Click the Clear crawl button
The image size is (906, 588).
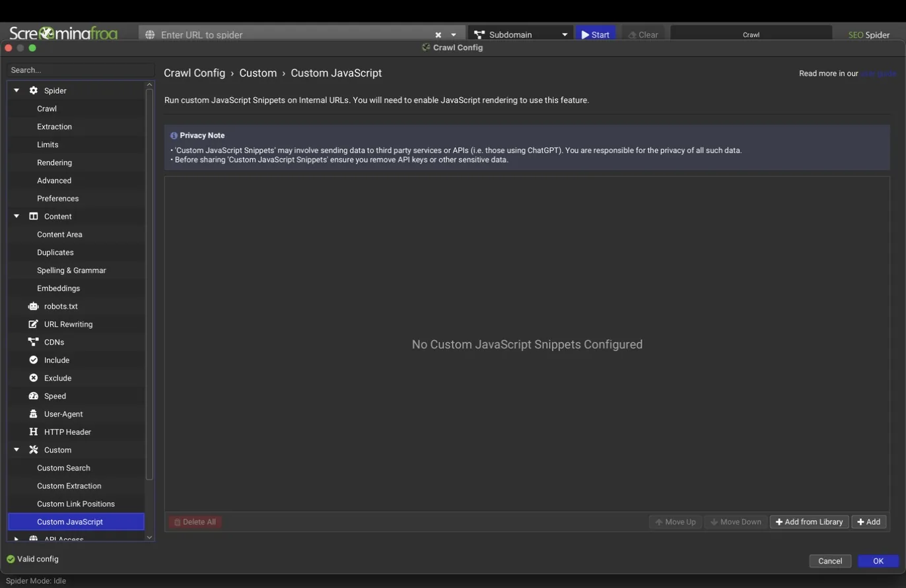[643, 34]
